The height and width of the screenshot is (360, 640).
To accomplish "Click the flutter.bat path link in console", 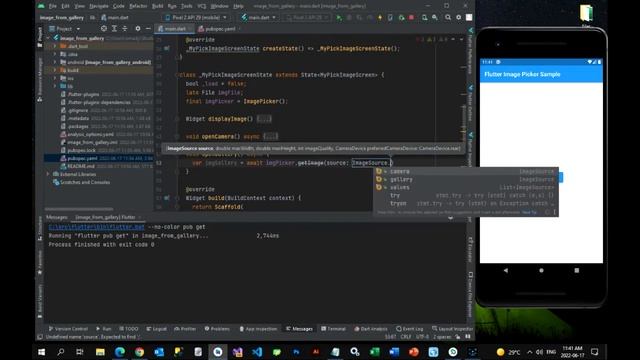I will 96,227.
